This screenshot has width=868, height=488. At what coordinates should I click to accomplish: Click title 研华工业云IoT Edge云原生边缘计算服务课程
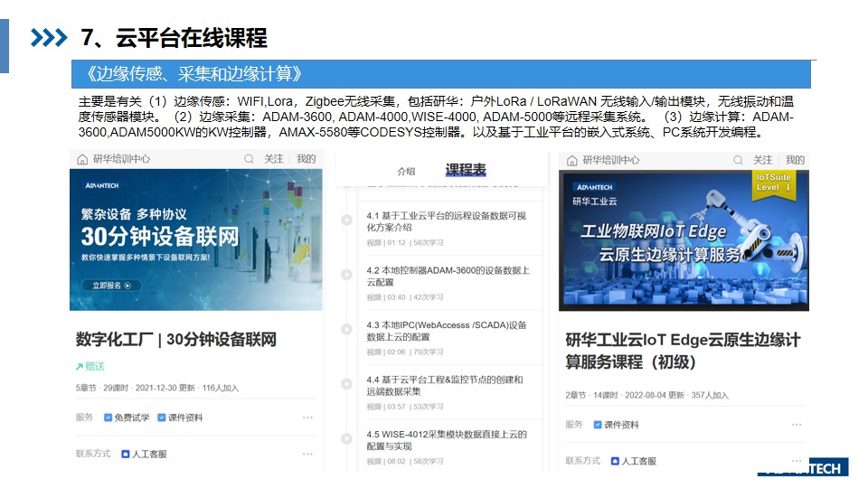[684, 351]
